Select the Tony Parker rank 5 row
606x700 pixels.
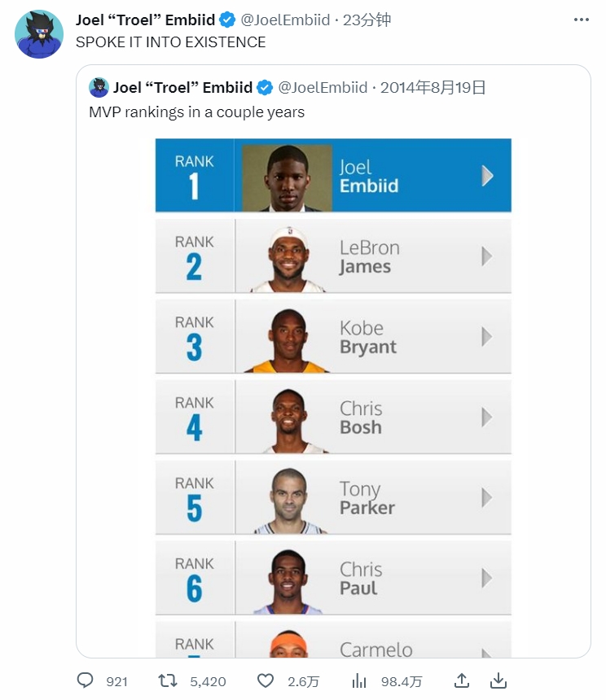(333, 497)
